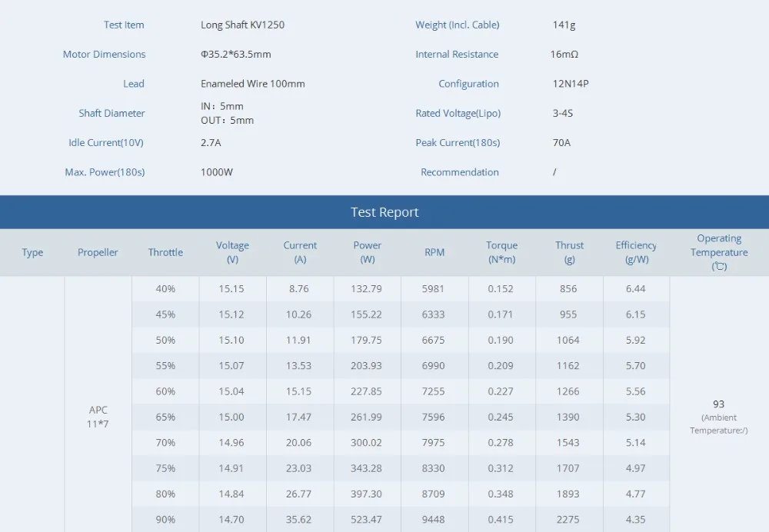This screenshot has width=769, height=532.
Task: Click the "15.12" voltage cell
Action: (x=231, y=314)
